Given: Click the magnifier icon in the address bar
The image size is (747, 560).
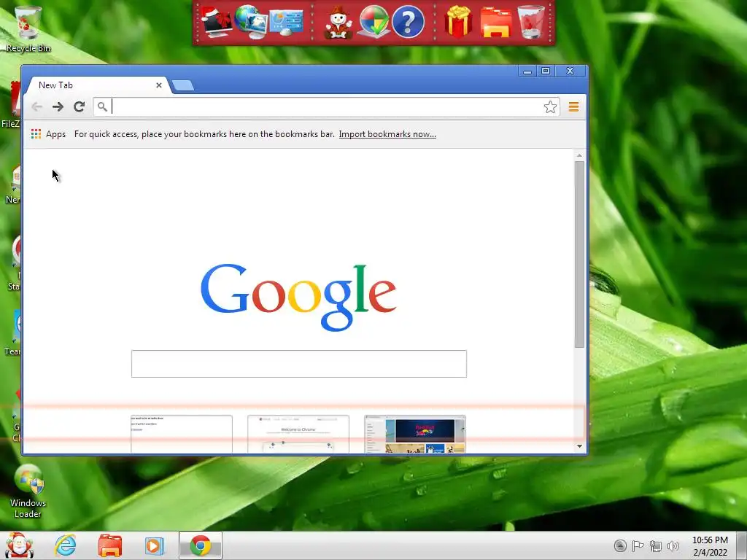Looking at the screenshot, I should (x=102, y=106).
